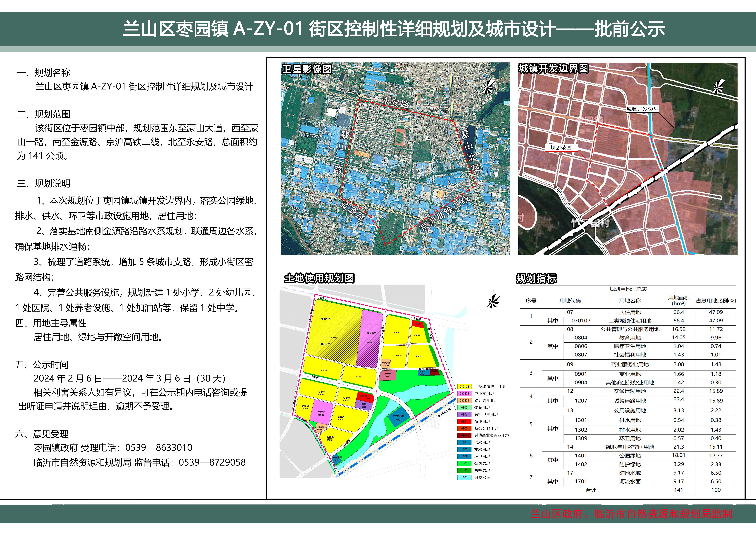Click heading 五、公示时间
756x534 pixels.
42,365
